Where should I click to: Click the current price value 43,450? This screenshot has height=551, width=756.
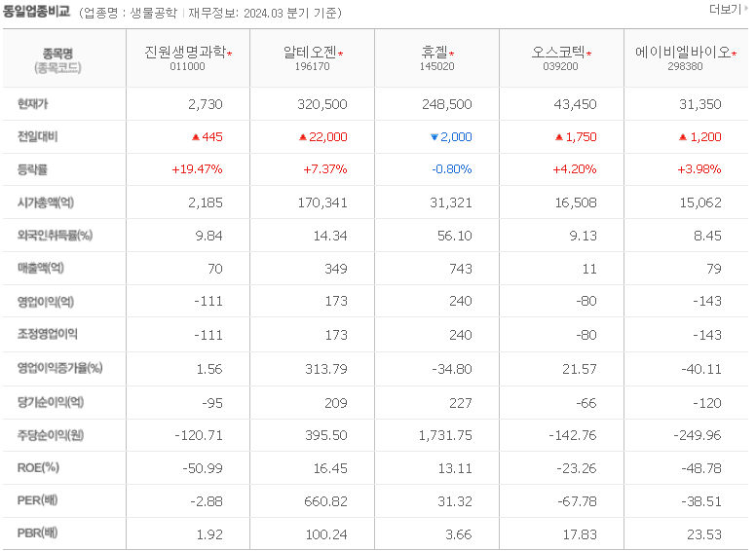click(575, 104)
